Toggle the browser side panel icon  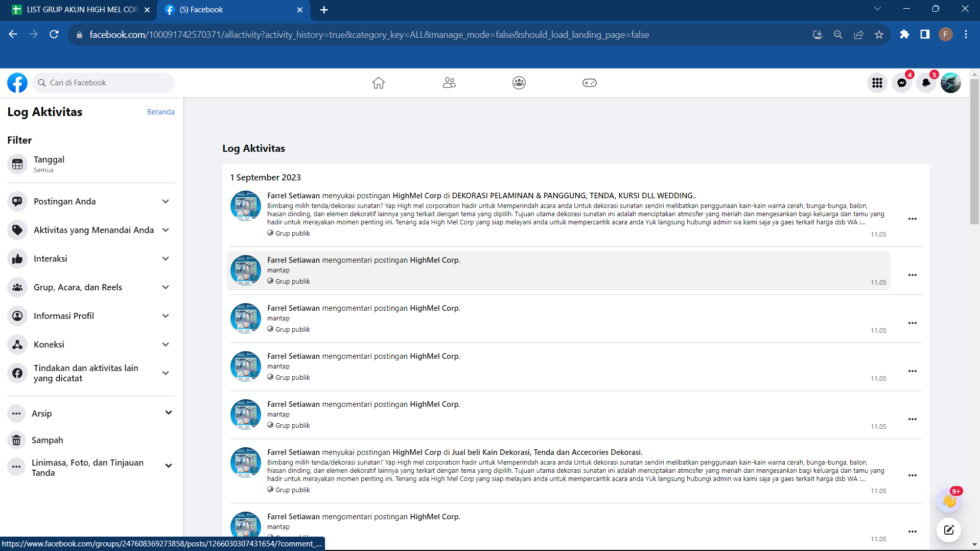925,35
